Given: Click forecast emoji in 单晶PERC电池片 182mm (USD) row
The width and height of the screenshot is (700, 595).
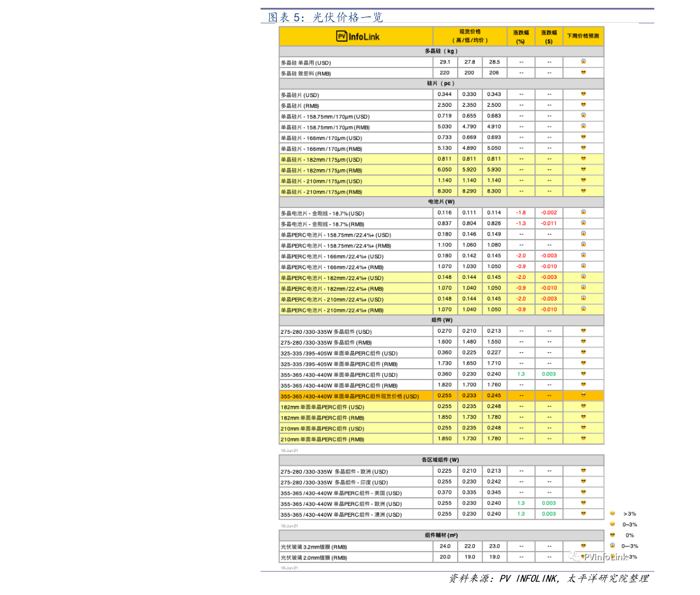Looking at the screenshot, I should [583, 277].
